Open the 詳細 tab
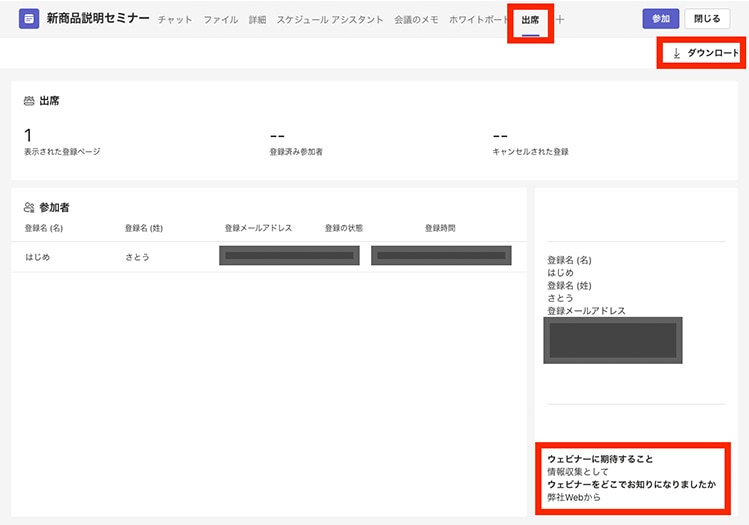749x525 pixels. (x=257, y=20)
